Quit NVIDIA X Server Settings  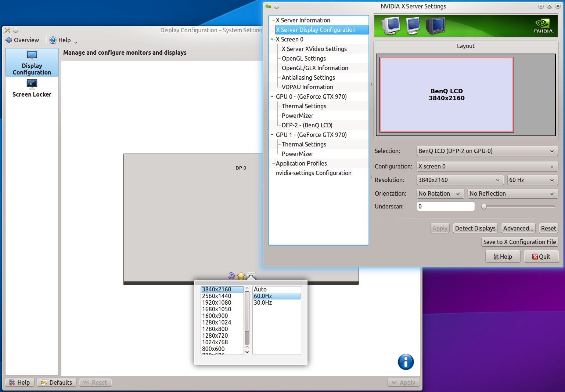click(541, 257)
